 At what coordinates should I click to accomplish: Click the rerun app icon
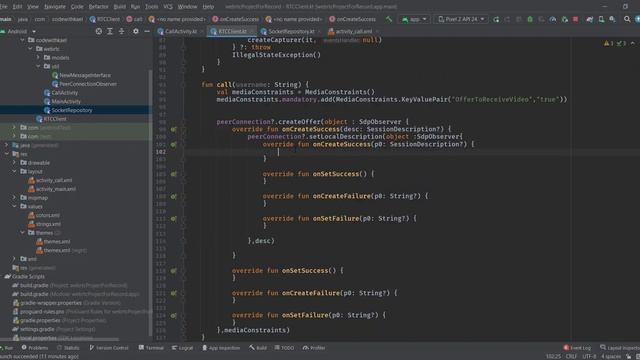click(x=496, y=19)
